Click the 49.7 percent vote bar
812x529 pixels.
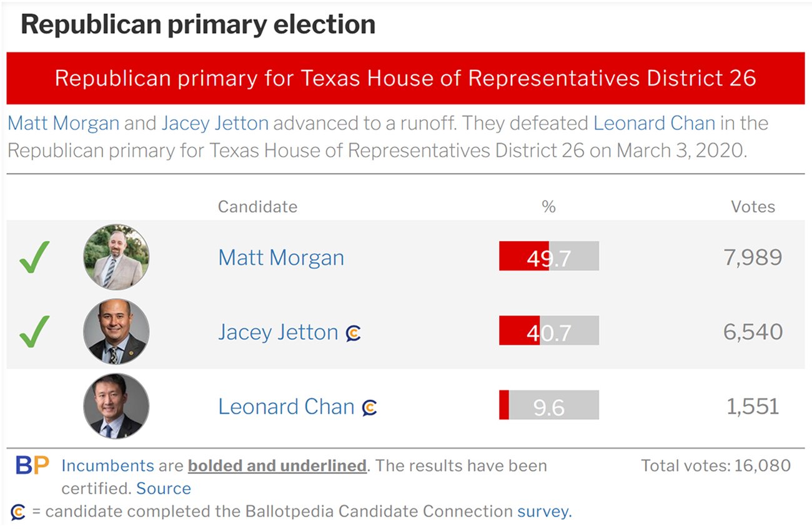548,257
